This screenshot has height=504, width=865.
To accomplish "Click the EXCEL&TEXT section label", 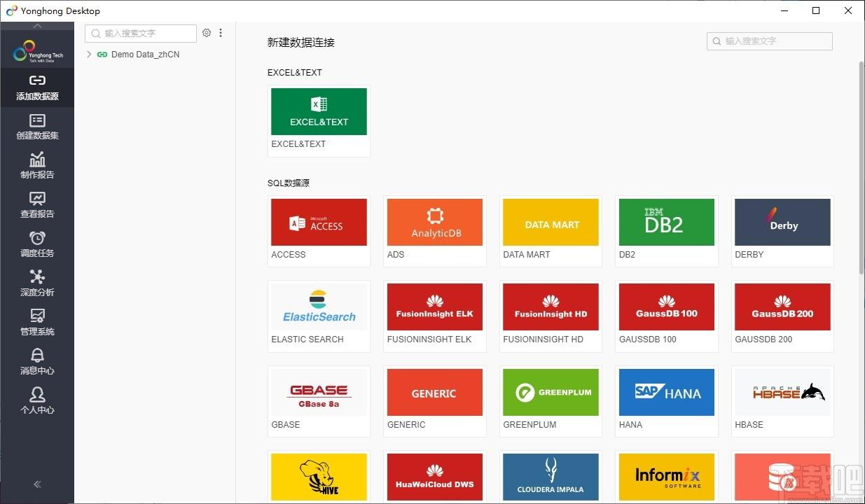I will (x=295, y=72).
